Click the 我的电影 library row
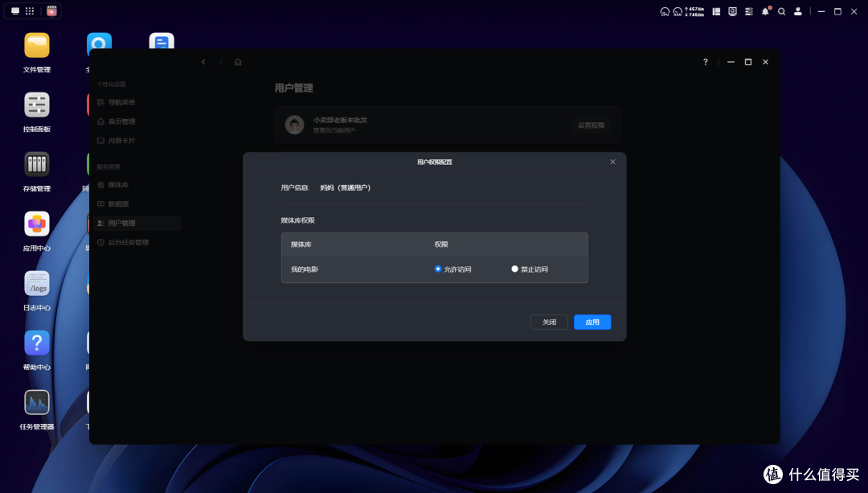The height and width of the screenshot is (493, 868). [435, 269]
